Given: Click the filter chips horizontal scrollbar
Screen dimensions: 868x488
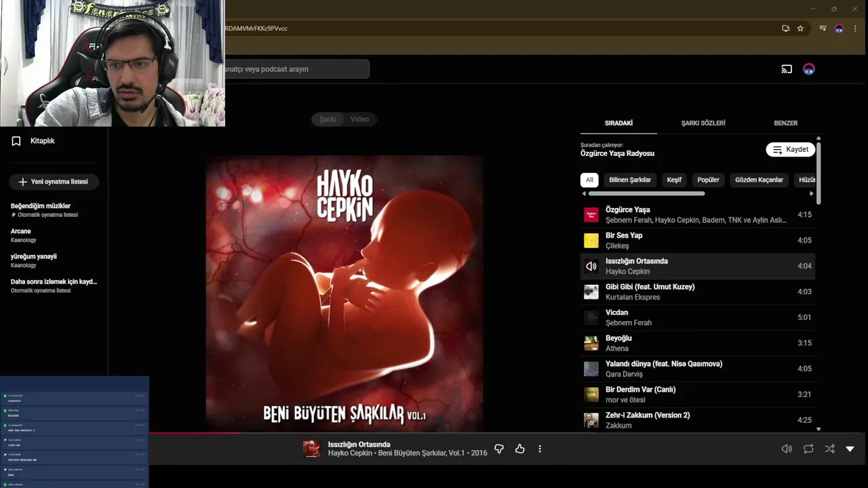Looking at the screenshot, I should coord(646,194).
